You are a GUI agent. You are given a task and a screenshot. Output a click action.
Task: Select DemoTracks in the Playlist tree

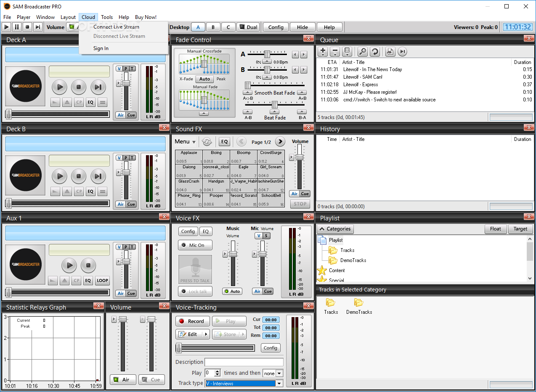[x=353, y=260]
